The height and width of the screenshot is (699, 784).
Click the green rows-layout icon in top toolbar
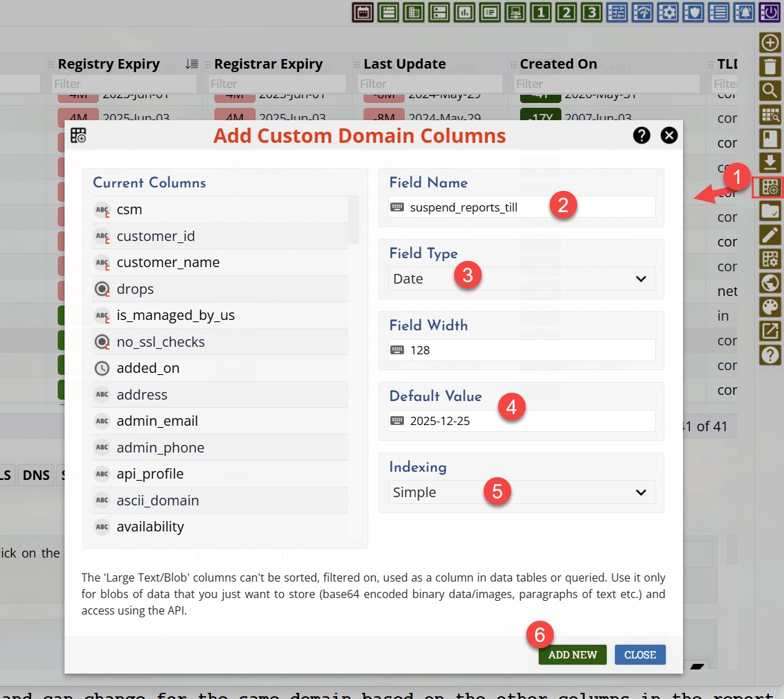tap(388, 12)
